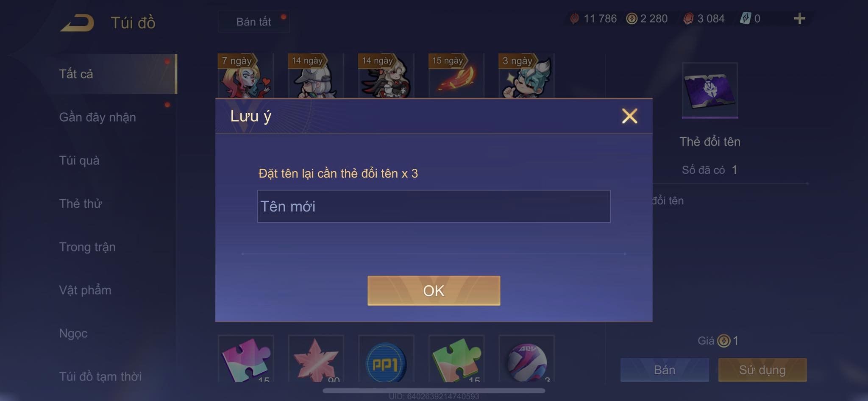Viewport: 868px width, 401px height.
Task: Click the Bán button
Action: [x=665, y=370]
